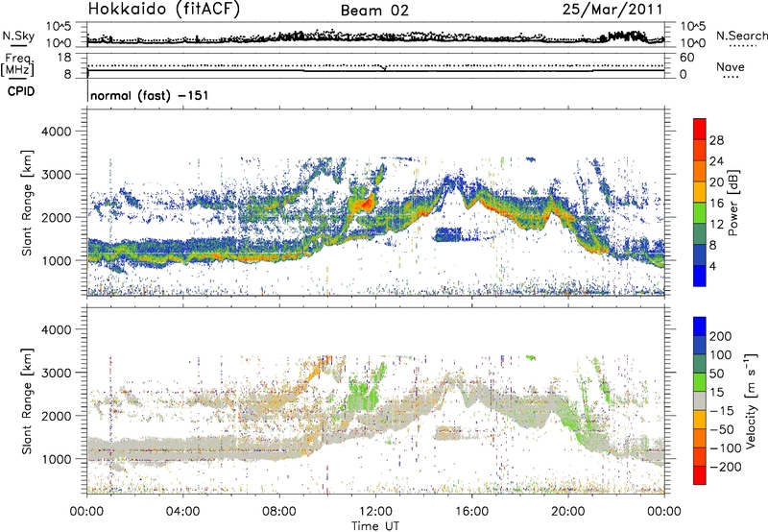
Task: Click the '60' Nave axis tick
Action: (x=687, y=58)
